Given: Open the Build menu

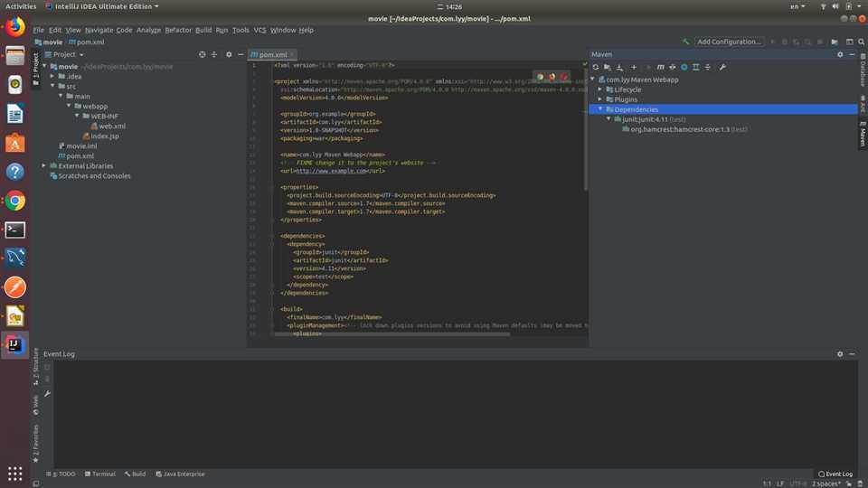Looking at the screenshot, I should 203,30.
